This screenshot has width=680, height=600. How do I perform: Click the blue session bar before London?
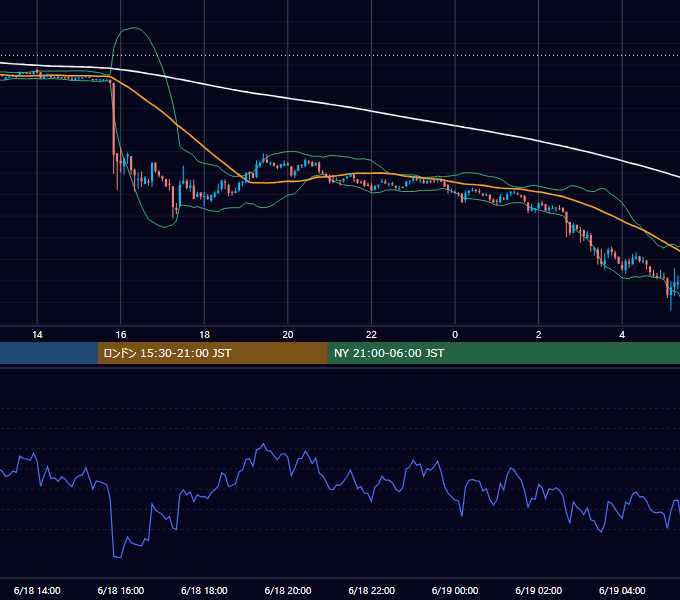(x=49, y=353)
